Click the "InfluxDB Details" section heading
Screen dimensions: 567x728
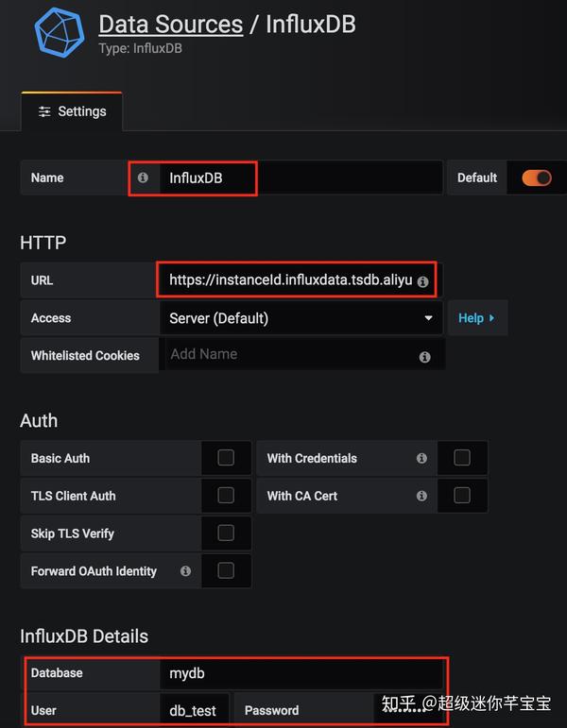click(x=84, y=636)
